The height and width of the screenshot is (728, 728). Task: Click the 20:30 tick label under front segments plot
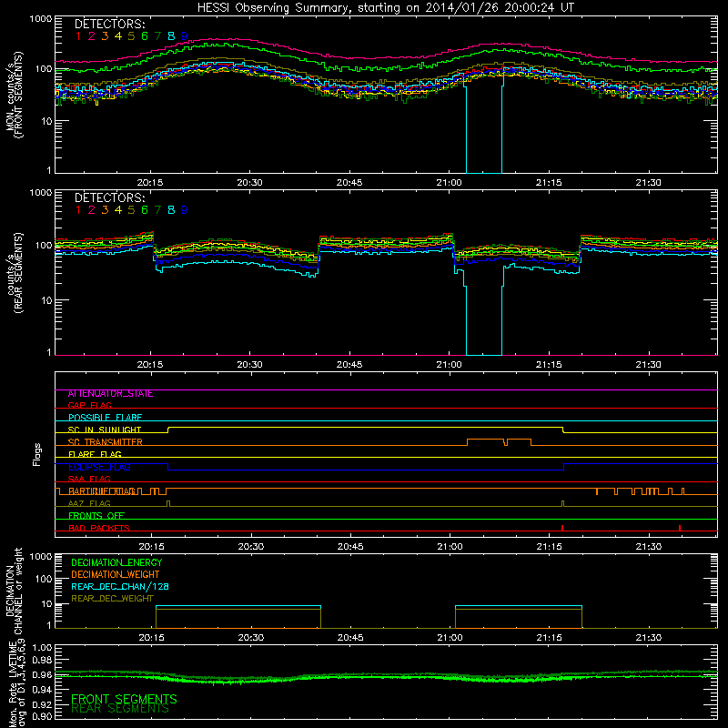(x=249, y=183)
